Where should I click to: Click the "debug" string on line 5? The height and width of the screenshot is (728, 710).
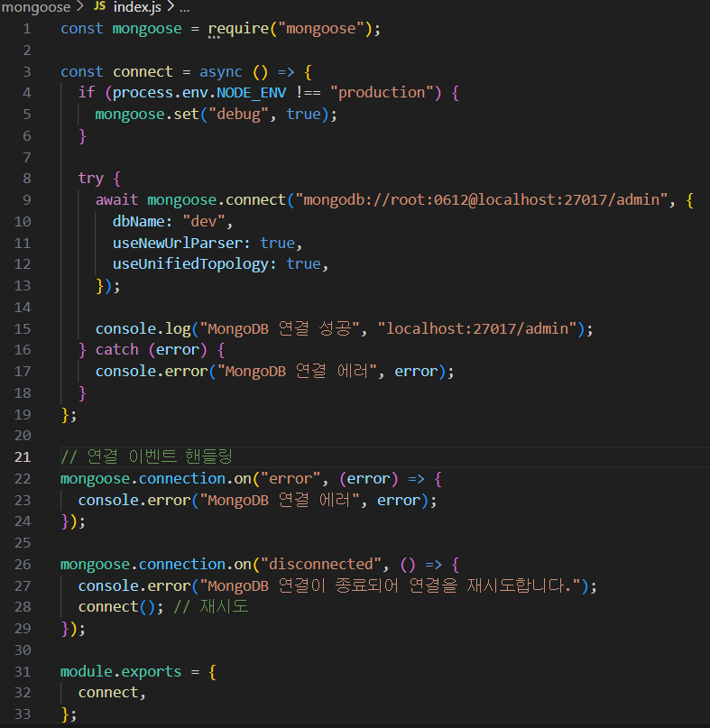pos(238,115)
